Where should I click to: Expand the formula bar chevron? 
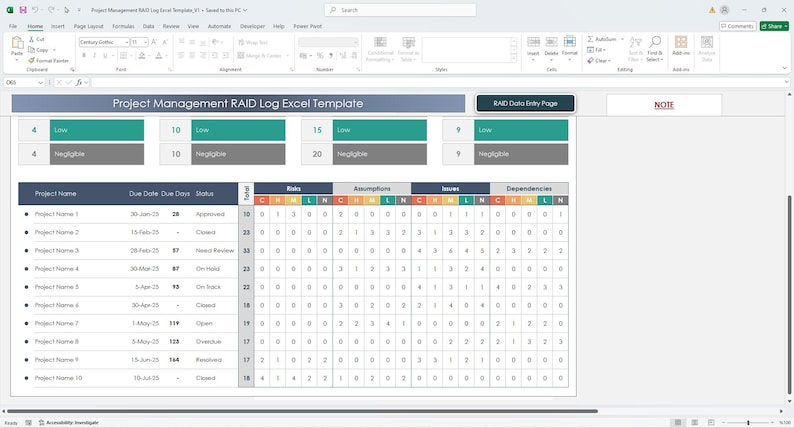coord(786,82)
